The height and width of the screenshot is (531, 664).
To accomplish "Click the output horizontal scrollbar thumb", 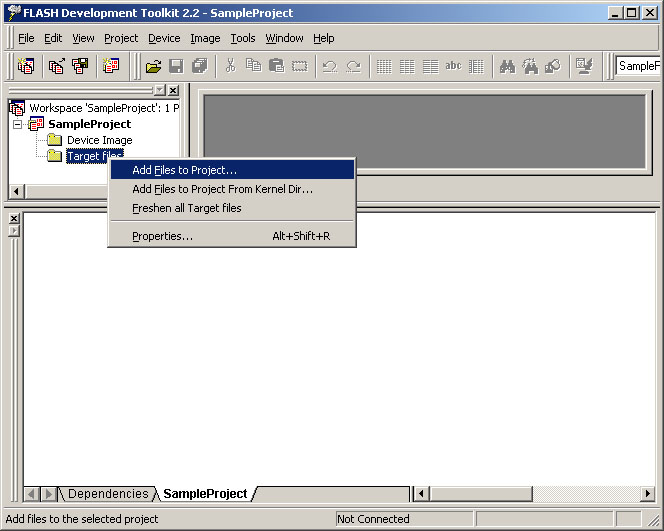I will (x=480, y=494).
